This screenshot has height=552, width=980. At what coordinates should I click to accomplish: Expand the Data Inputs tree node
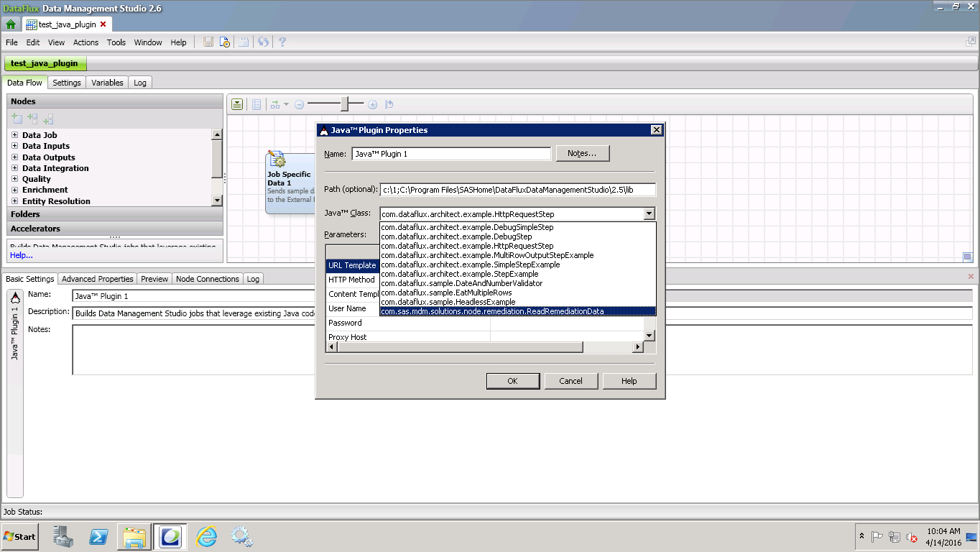(14, 146)
